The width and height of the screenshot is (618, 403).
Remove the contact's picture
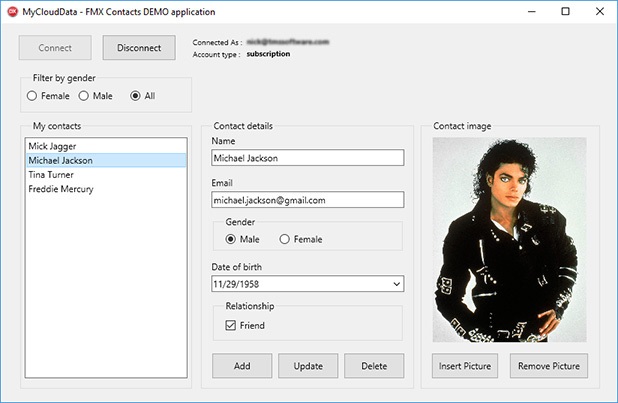coord(549,366)
